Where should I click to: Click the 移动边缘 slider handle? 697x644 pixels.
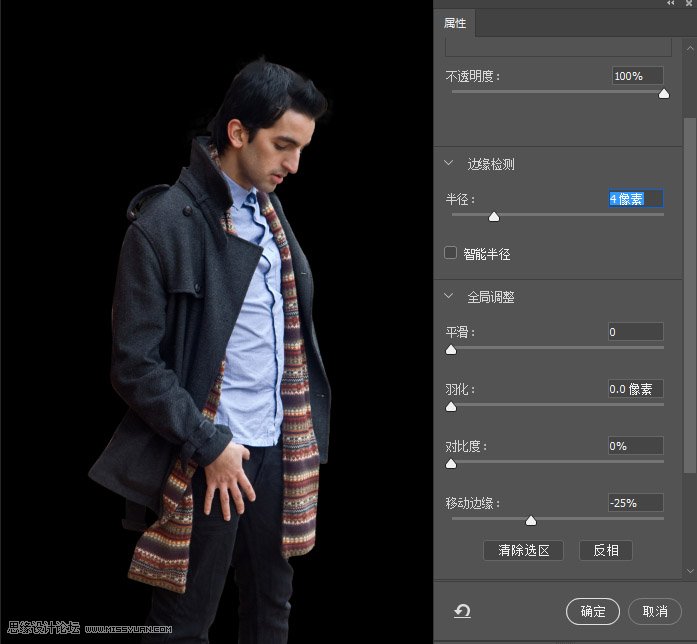click(531, 520)
